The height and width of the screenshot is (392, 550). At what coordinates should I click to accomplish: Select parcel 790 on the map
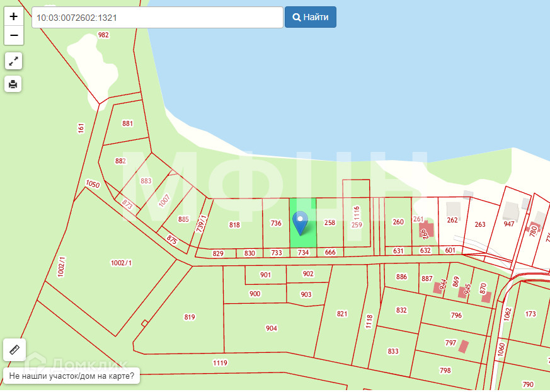pos(528,384)
